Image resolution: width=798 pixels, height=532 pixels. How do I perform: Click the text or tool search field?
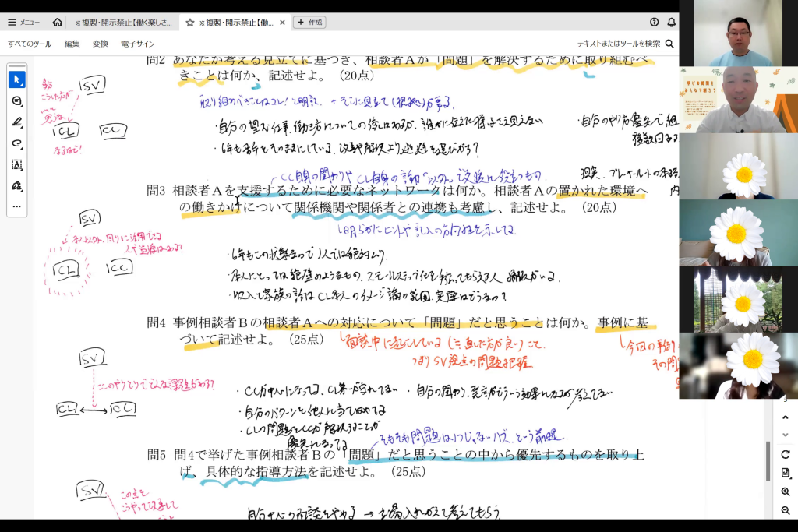point(619,44)
